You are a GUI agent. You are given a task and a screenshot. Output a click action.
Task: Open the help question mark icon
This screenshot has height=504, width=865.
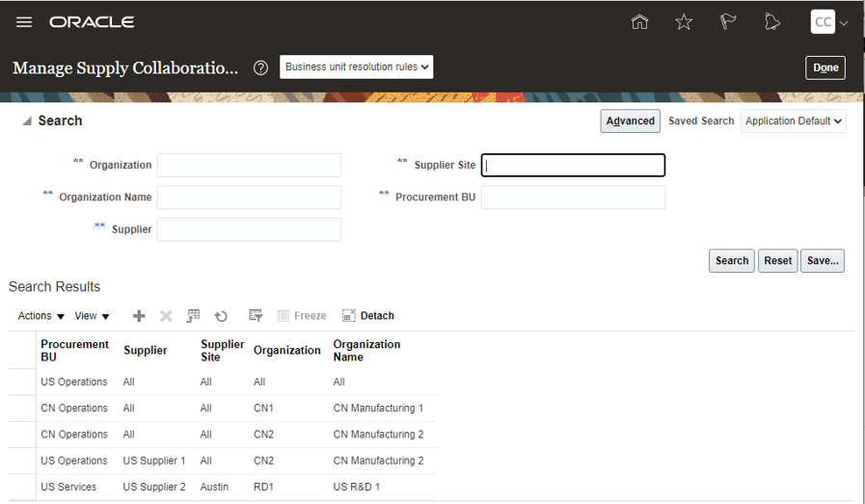pyautogui.click(x=260, y=67)
